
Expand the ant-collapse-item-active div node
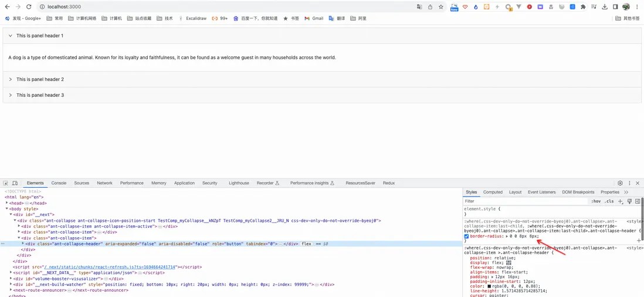[19, 226]
